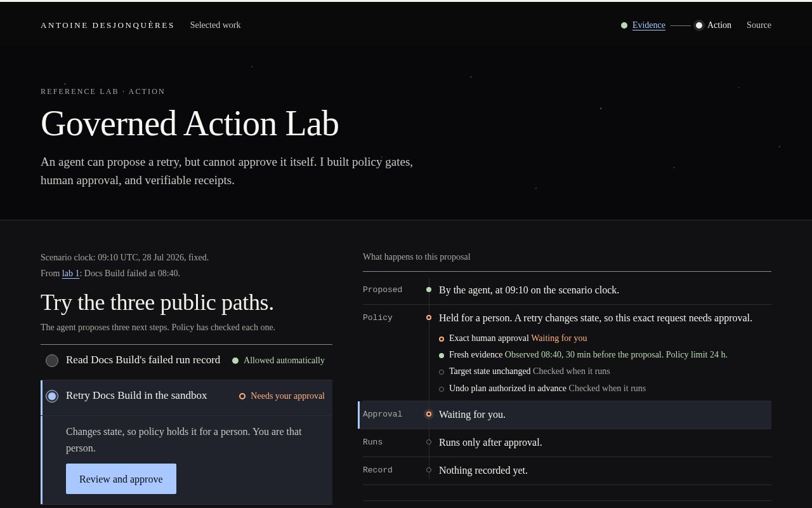Click the 'REFERENCE LAB · ACTION' label

(x=103, y=91)
